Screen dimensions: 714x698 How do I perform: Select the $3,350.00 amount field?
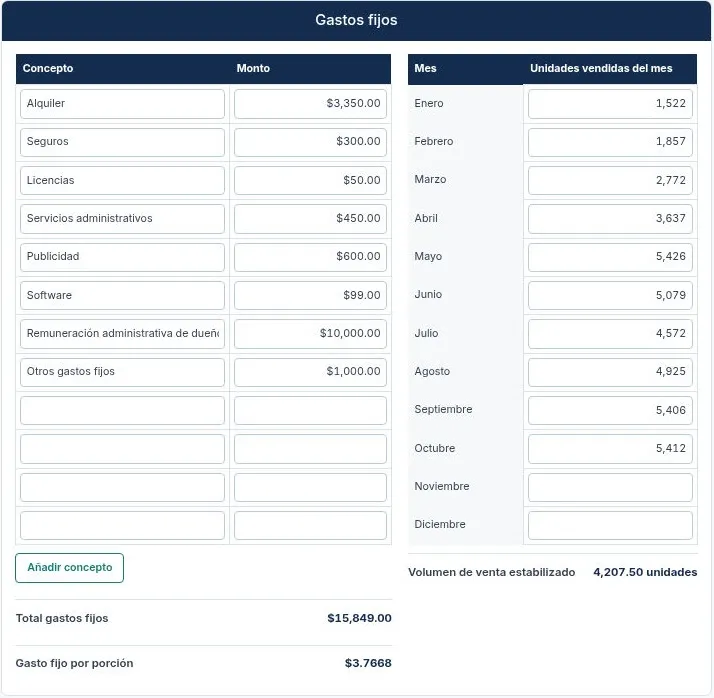[x=310, y=103]
